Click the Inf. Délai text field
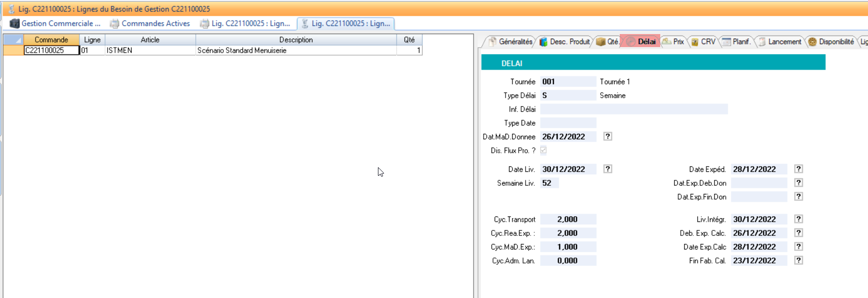The image size is (868, 298). 633,109
